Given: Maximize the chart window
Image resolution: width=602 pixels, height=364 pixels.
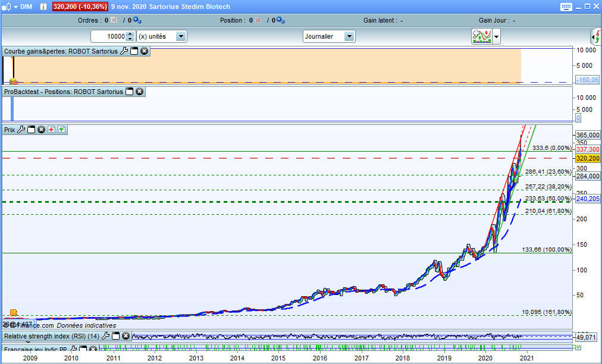Looking at the screenshot, I should pos(587,7).
